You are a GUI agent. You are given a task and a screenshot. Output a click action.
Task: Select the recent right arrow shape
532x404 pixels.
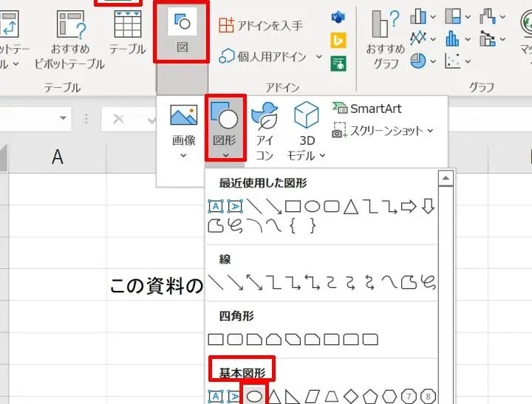click(x=409, y=206)
